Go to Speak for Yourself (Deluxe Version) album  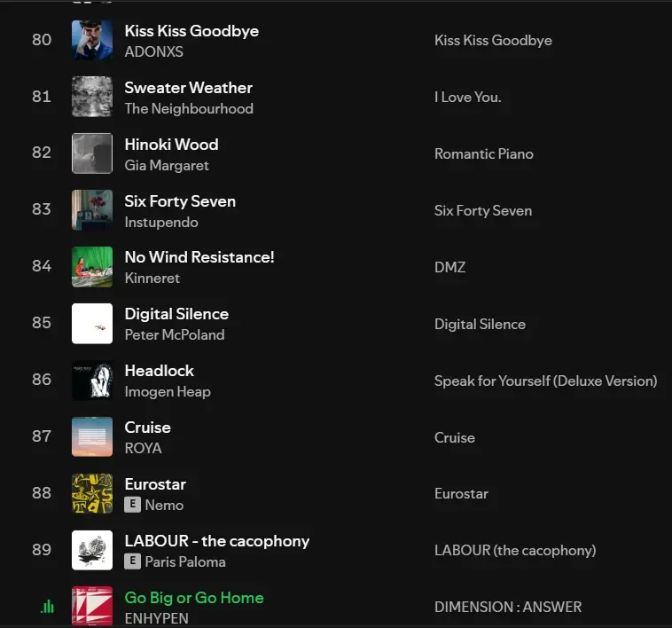point(545,381)
